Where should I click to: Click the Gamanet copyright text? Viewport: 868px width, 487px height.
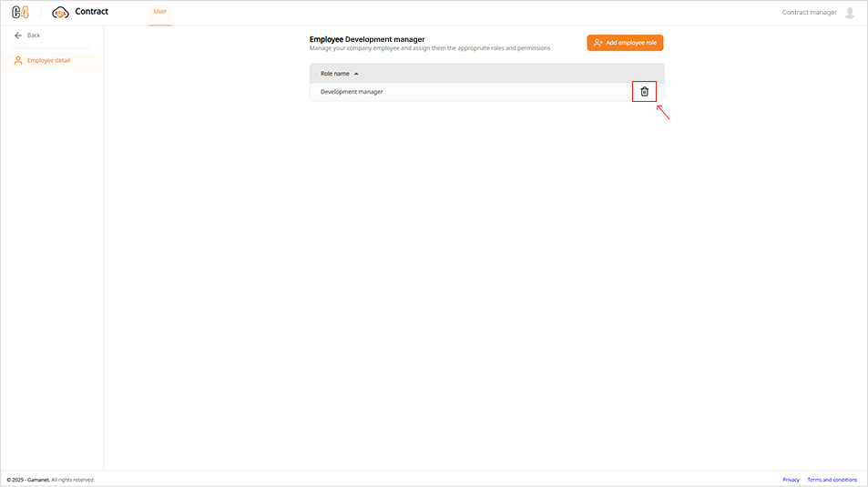click(x=50, y=480)
